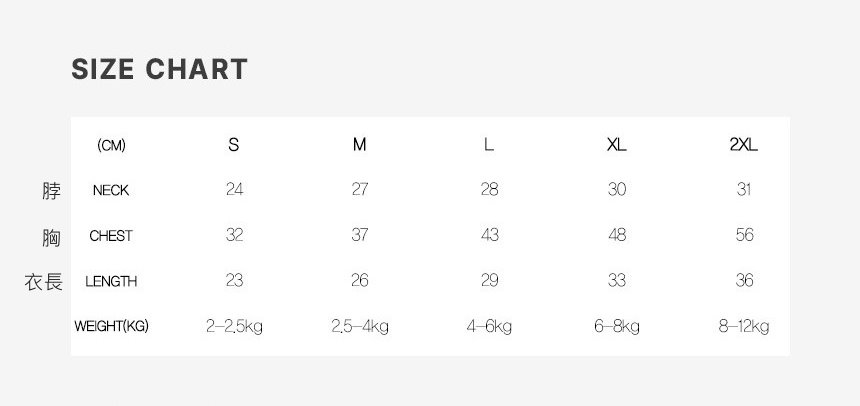This screenshot has height=406, width=860.
Task: Click the Chinese length label 衣長
Action: tap(43, 282)
